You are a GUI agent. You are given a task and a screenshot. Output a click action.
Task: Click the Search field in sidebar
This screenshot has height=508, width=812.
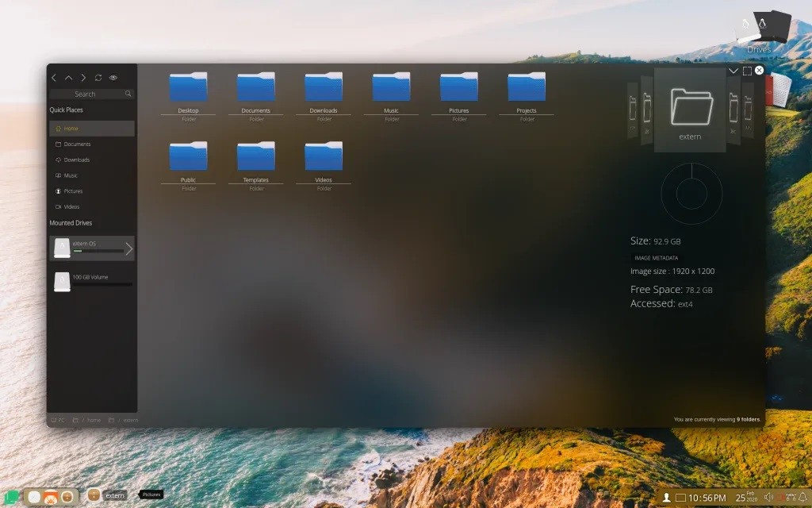coord(92,94)
